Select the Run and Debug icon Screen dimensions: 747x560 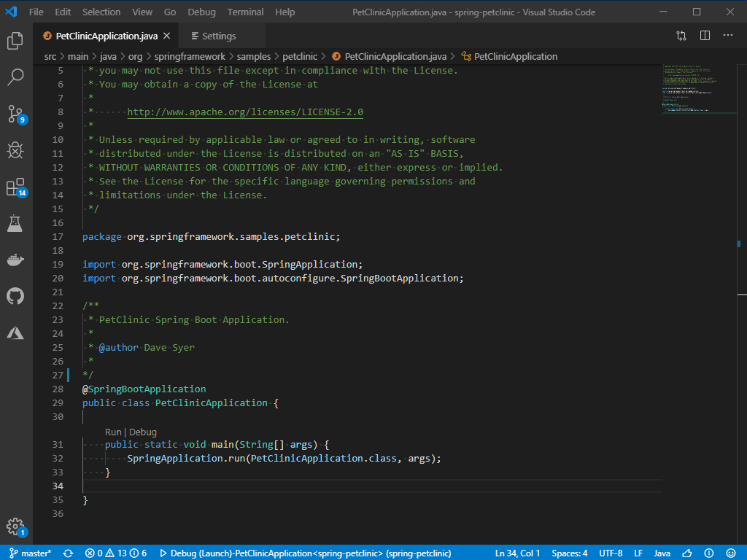[16, 150]
